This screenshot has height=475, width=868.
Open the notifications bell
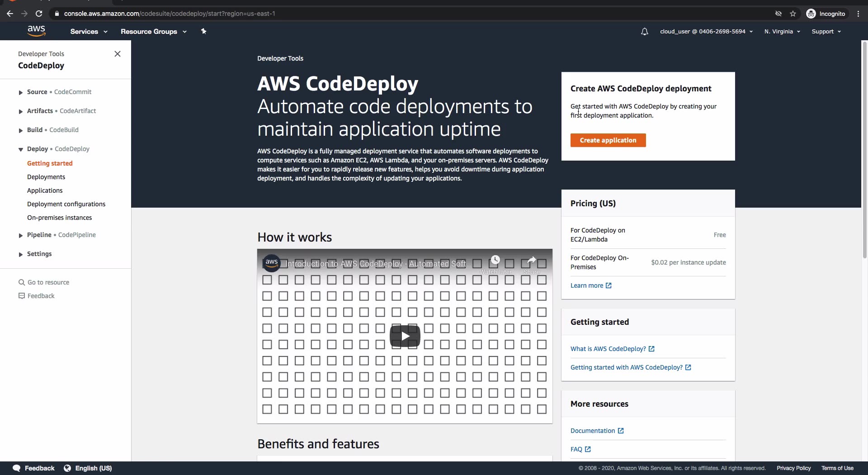pyautogui.click(x=644, y=32)
